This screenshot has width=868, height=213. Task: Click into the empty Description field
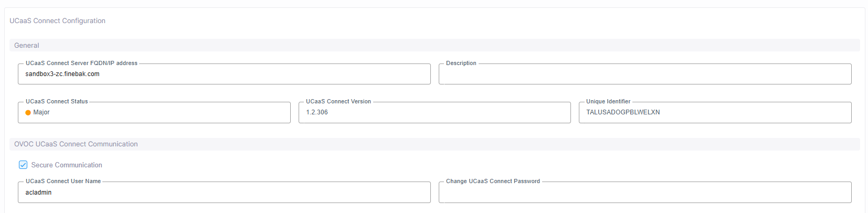pos(645,74)
